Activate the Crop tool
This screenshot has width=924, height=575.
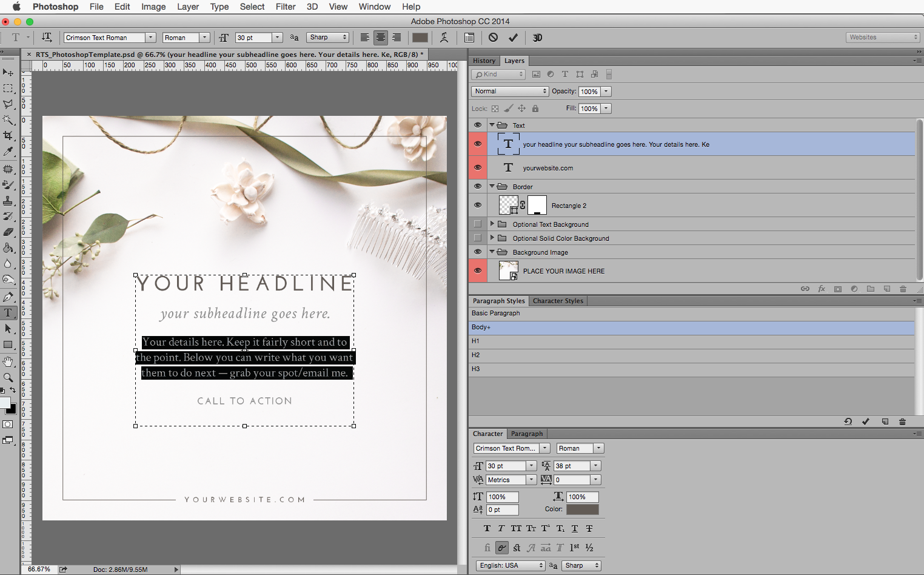click(8, 136)
